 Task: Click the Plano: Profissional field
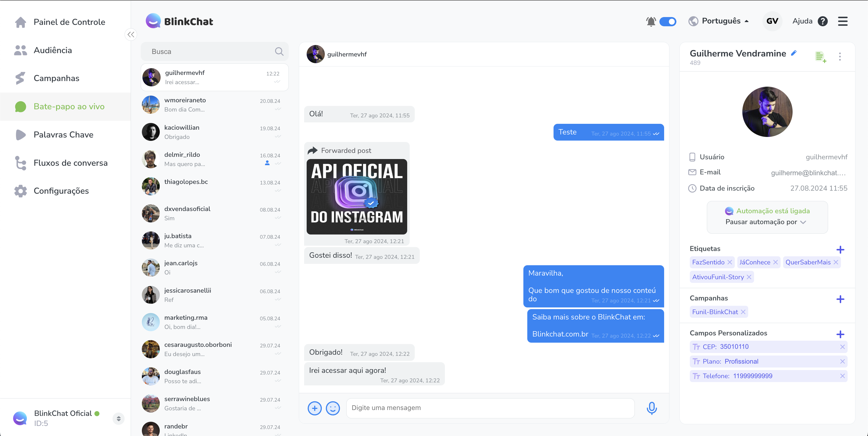(768, 361)
